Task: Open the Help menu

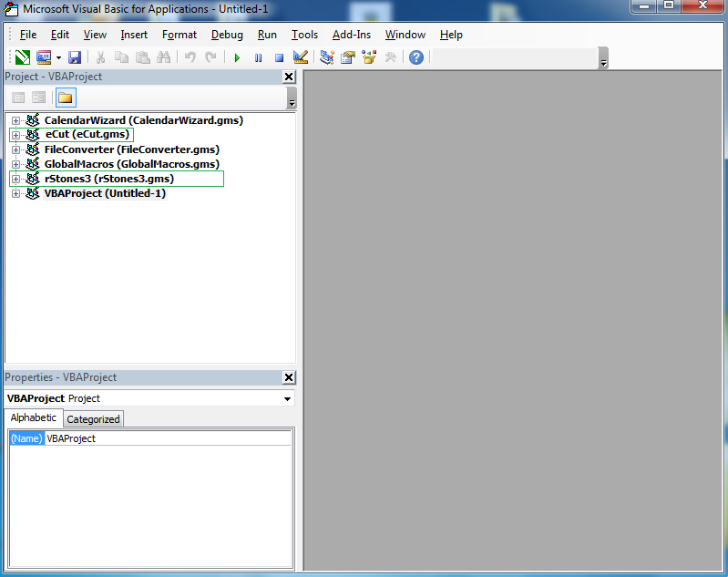Action: click(451, 35)
